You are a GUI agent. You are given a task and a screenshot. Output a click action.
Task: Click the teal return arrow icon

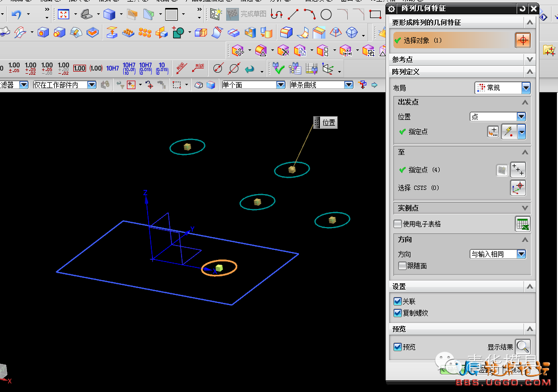(250, 68)
